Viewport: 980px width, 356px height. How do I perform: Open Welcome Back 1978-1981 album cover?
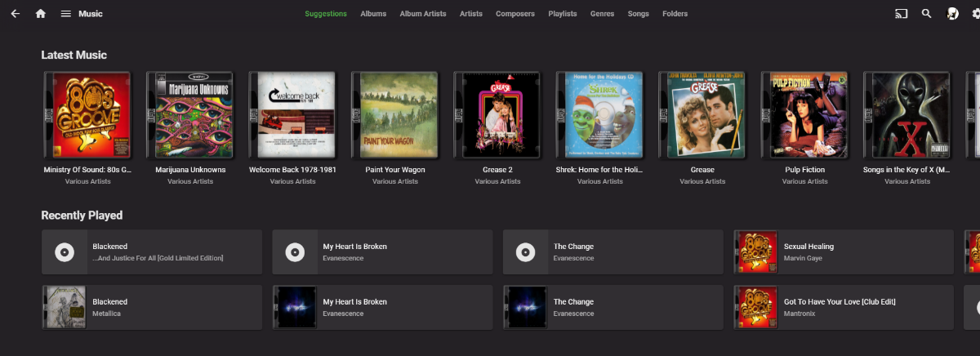click(292, 115)
